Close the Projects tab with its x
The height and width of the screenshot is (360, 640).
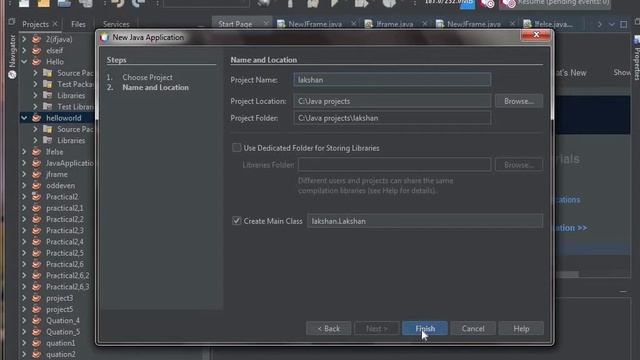[x=55, y=24]
